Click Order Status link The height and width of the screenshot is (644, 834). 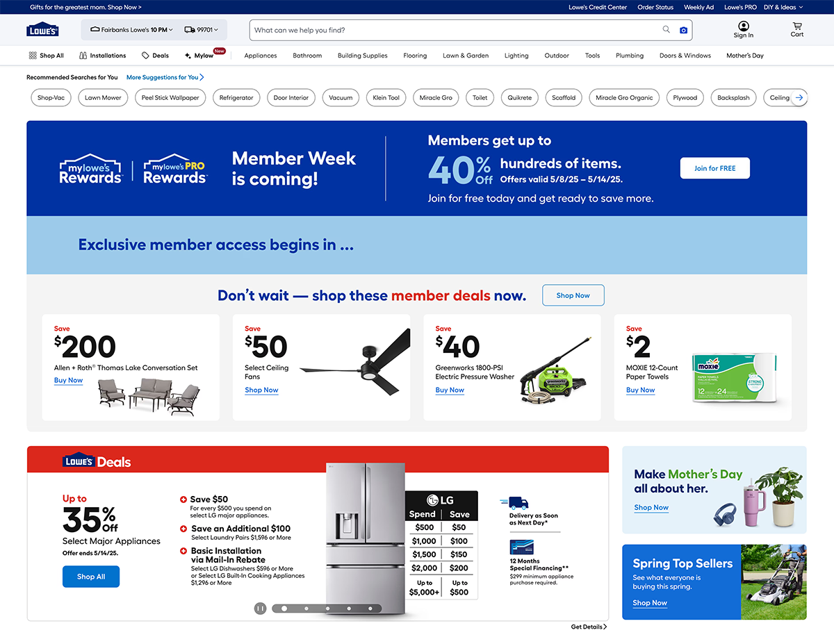655,7
